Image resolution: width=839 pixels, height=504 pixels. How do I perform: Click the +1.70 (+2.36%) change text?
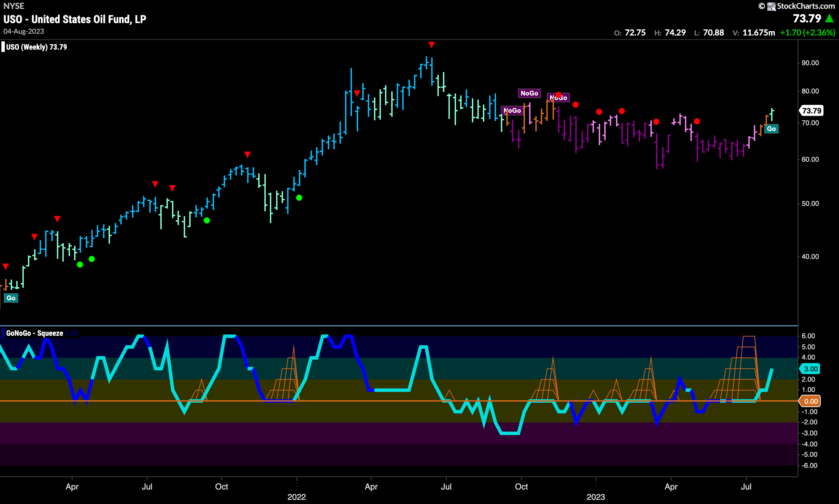(808, 33)
